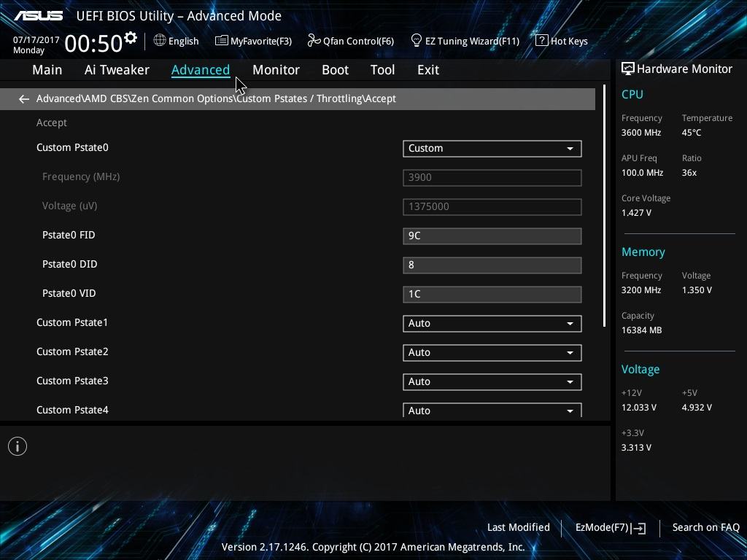Click the settings gear next to the clock
Image resolution: width=747 pixels, height=560 pixels.
pyautogui.click(x=131, y=38)
